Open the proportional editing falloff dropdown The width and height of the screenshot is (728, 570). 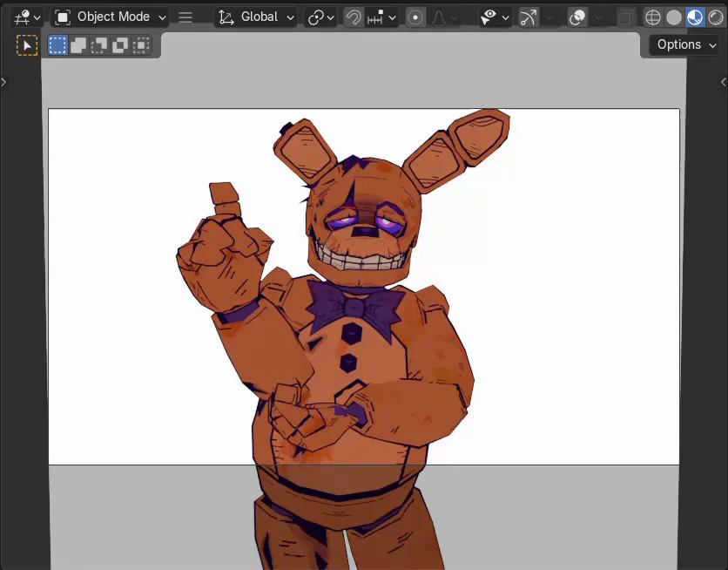[x=444, y=17]
